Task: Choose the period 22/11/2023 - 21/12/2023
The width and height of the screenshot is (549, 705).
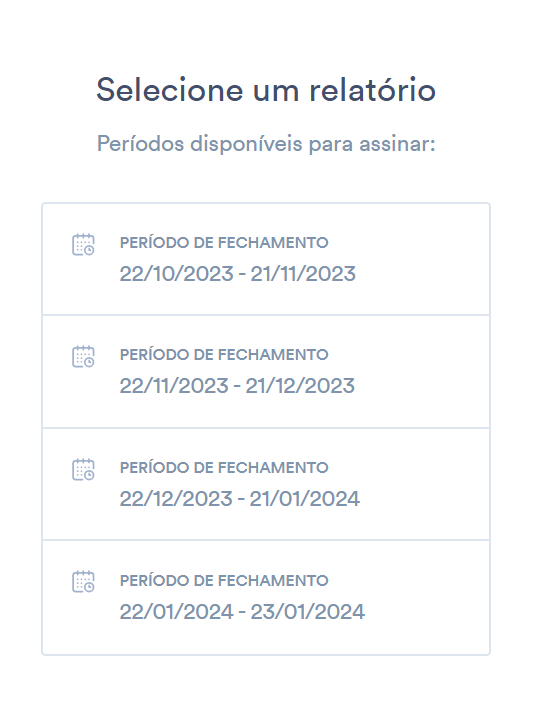Action: tap(266, 371)
